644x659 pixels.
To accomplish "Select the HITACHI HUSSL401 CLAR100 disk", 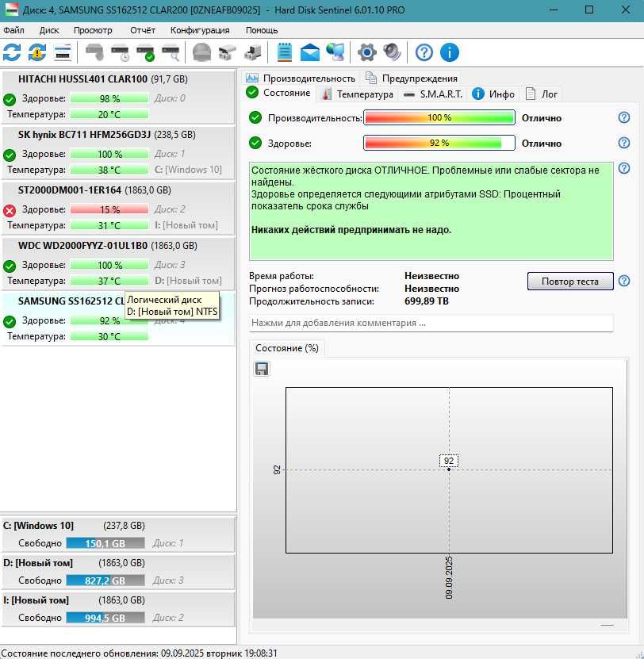I will (x=118, y=97).
